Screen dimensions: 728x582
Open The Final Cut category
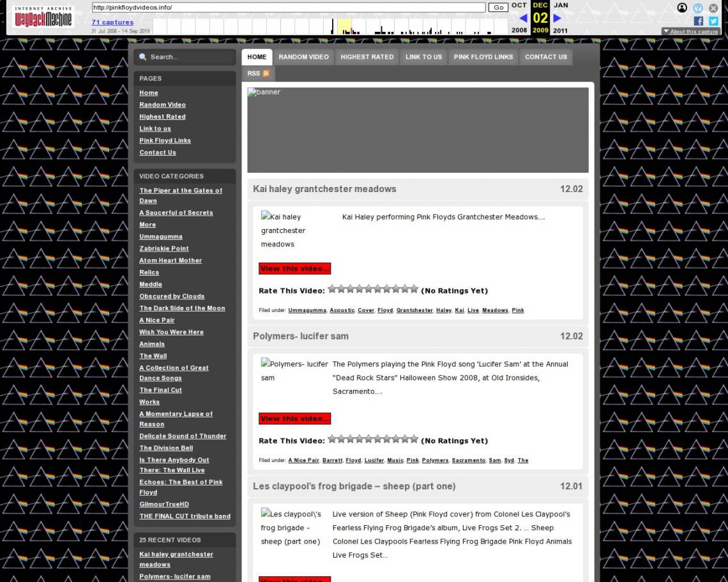point(160,391)
